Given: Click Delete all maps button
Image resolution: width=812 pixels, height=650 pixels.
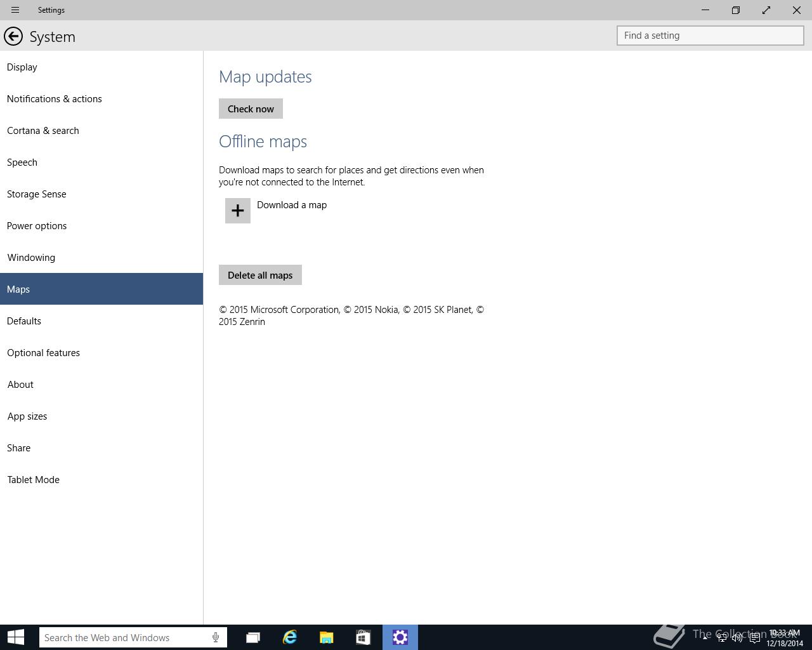Looking at the screenshot, I should [x=260, y=275].
